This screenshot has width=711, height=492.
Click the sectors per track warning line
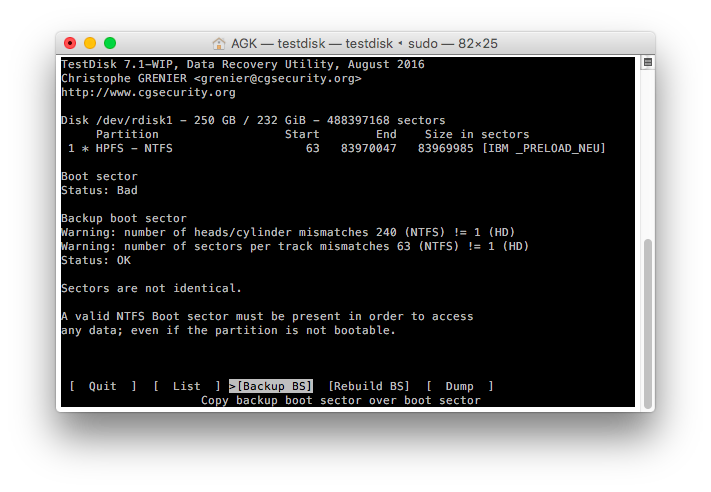[295, 246]
